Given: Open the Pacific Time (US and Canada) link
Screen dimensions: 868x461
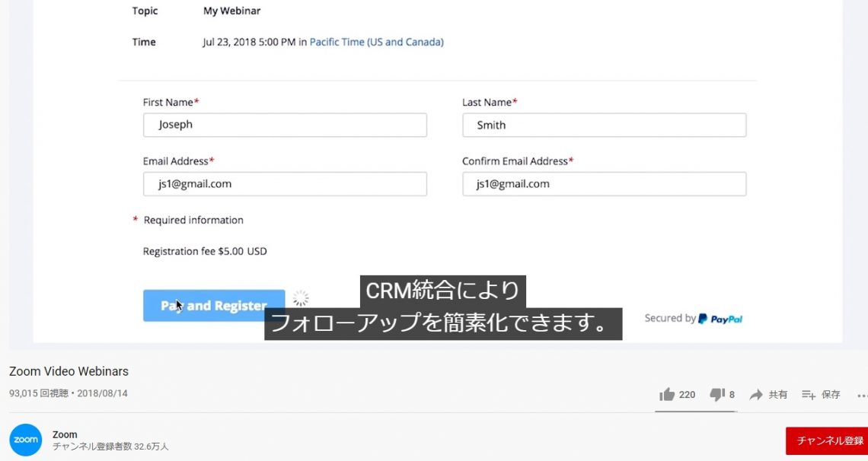Looking at the screenshot, I should point(376,42).
